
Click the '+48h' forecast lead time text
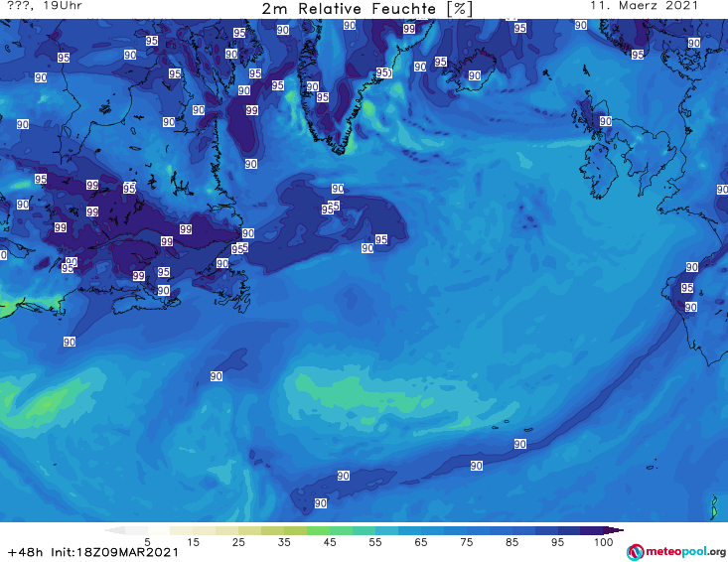25,552
